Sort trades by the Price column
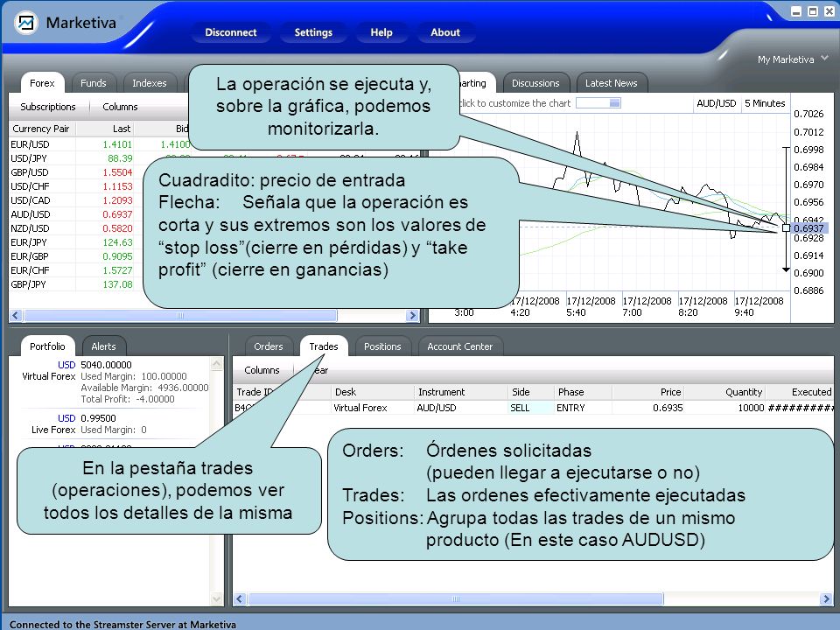Screen dimensions: 840x630 tap(648, 392)
